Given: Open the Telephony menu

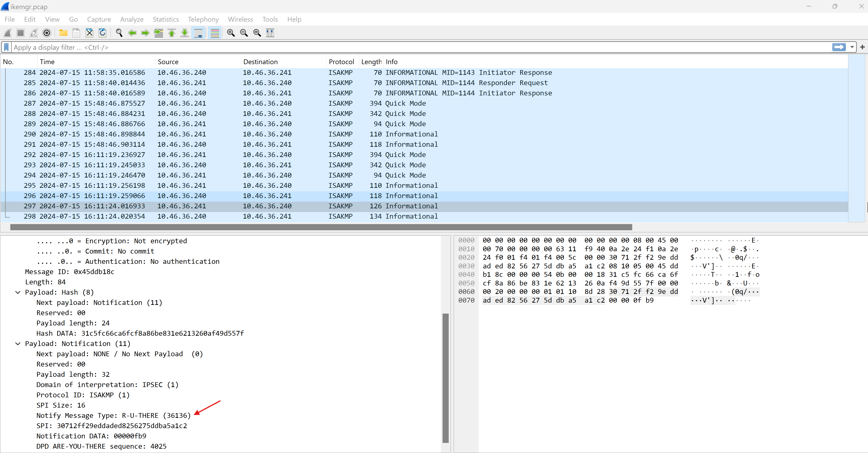Looking at the screenshot, I should tap(203, 19).
